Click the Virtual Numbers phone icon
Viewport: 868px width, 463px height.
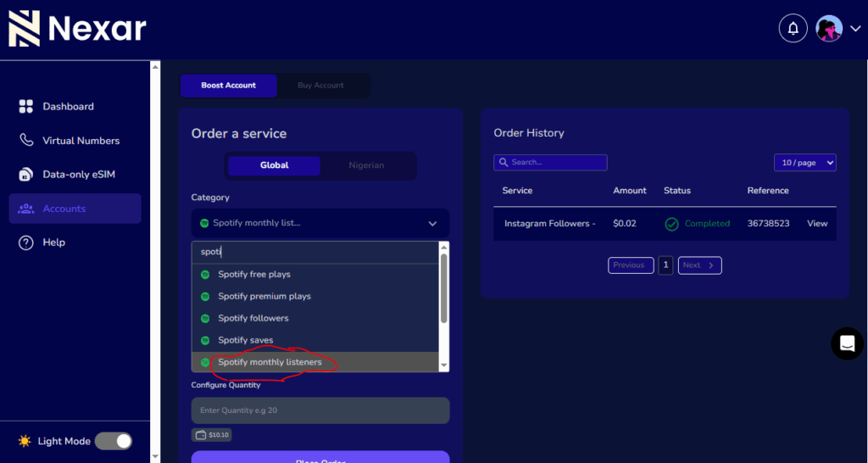[25, 141]
